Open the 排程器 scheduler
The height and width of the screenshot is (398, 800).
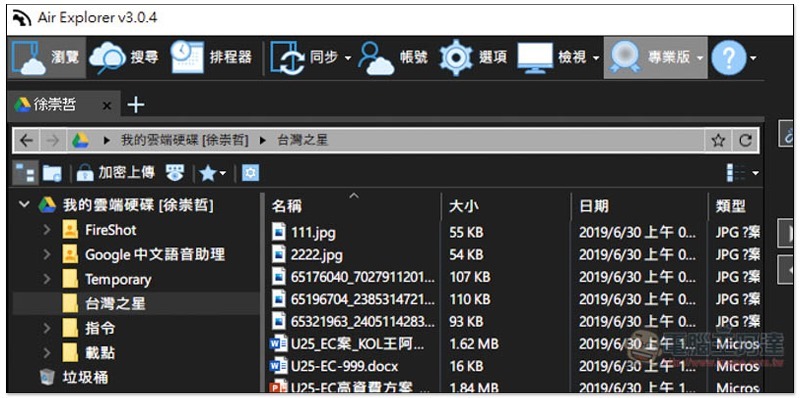point(211,57)
